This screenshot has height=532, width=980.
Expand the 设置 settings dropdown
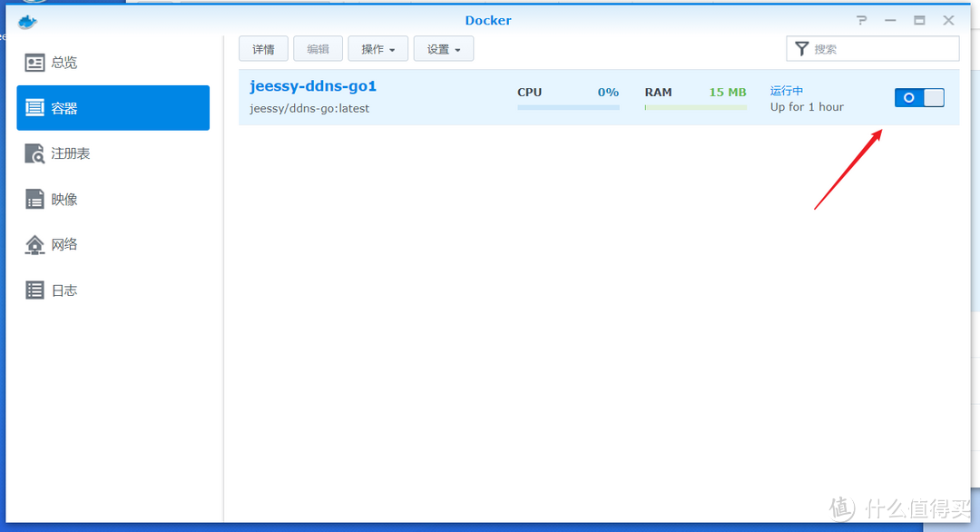point(443,49)
